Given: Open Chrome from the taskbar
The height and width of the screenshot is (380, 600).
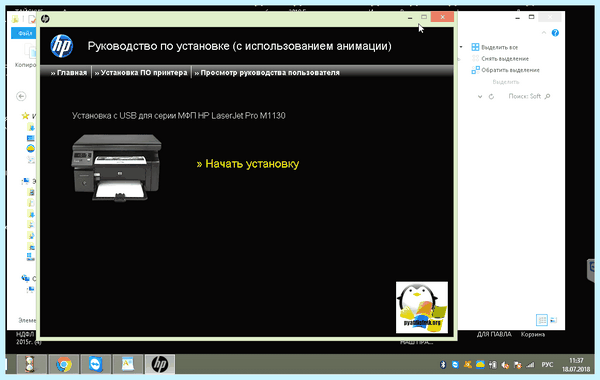Looking at the screenshot, I should (x=64, y=364).
